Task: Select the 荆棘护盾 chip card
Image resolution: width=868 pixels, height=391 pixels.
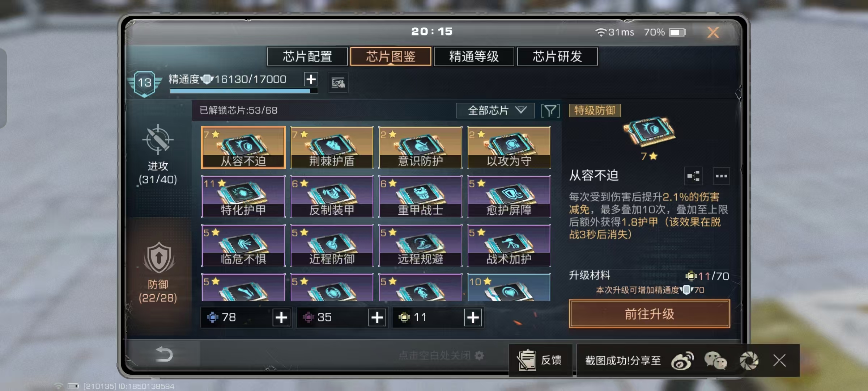Action: pyautogui.click(x=332, y=147)
